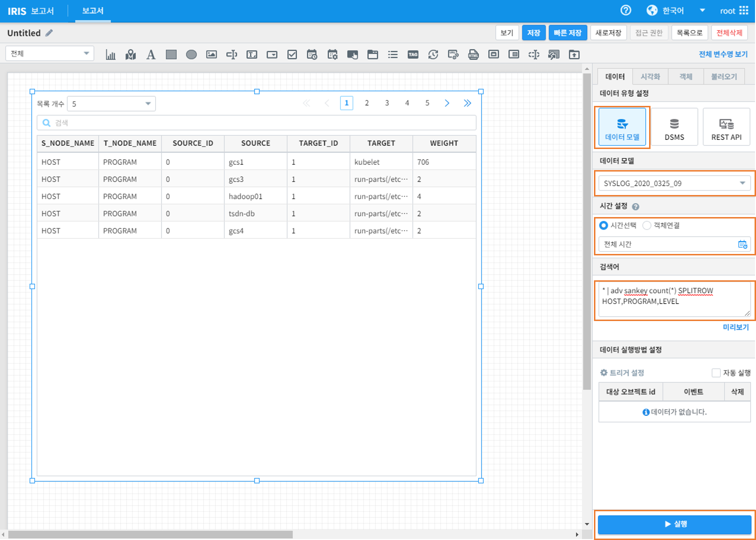The image size is (756, 540).
Task: Insert an HTML object
Action: click(x=473, y=55)
